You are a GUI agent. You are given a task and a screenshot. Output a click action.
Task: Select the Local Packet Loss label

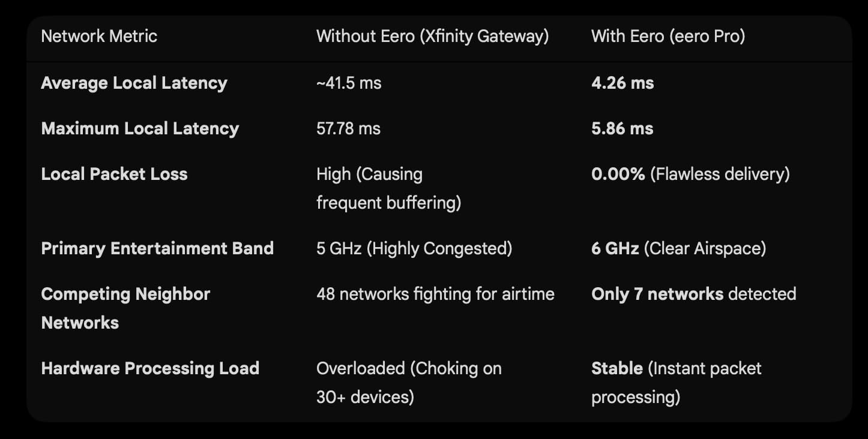click(x=114, y=174)
